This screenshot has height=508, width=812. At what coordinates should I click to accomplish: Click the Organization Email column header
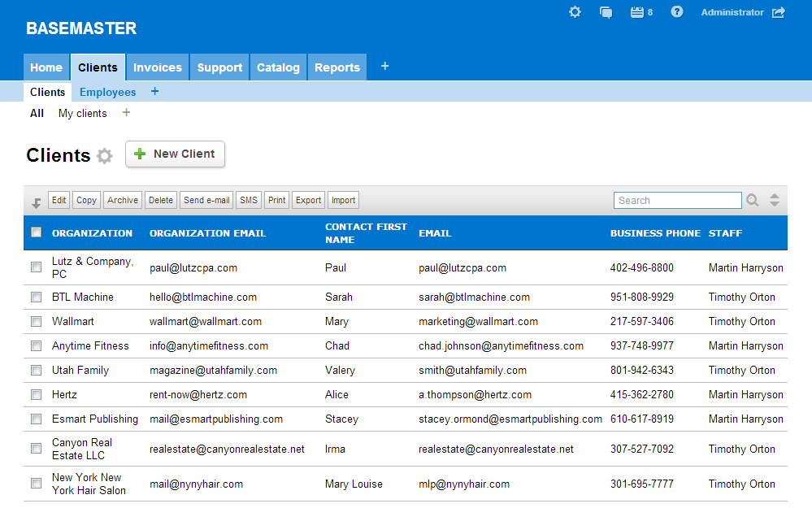(207, 233)
